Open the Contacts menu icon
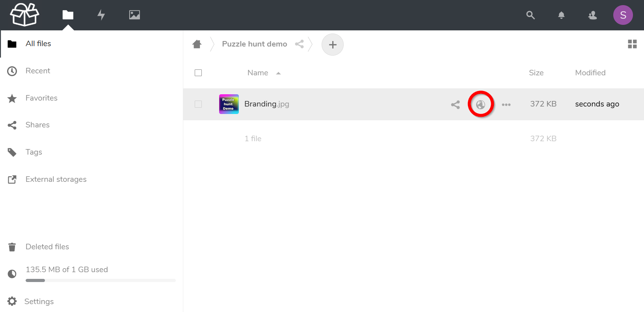Viewport: 644px width, 312px height. click(x=592, y=15)
